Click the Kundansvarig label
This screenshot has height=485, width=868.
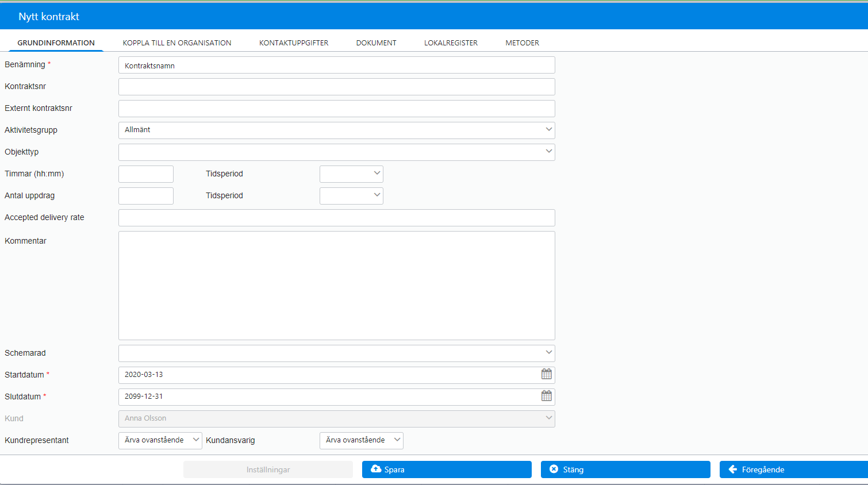[x=231, y=440]
